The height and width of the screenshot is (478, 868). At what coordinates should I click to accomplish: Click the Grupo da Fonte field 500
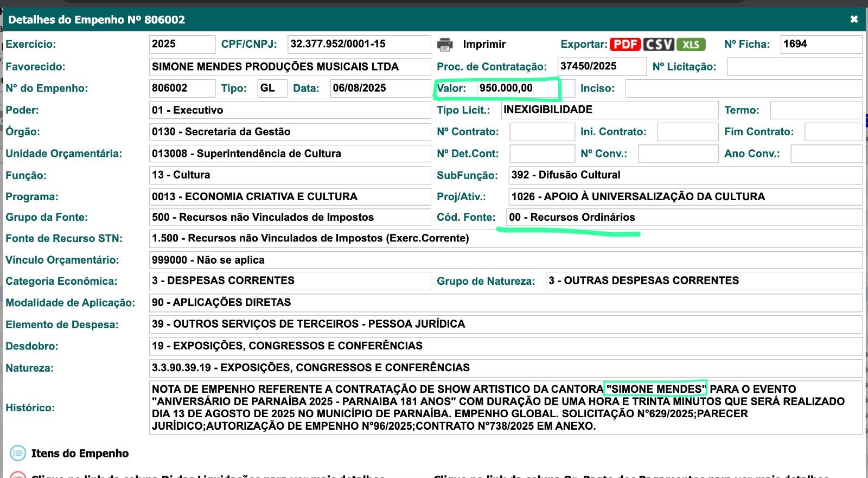[x=290, y=218]
